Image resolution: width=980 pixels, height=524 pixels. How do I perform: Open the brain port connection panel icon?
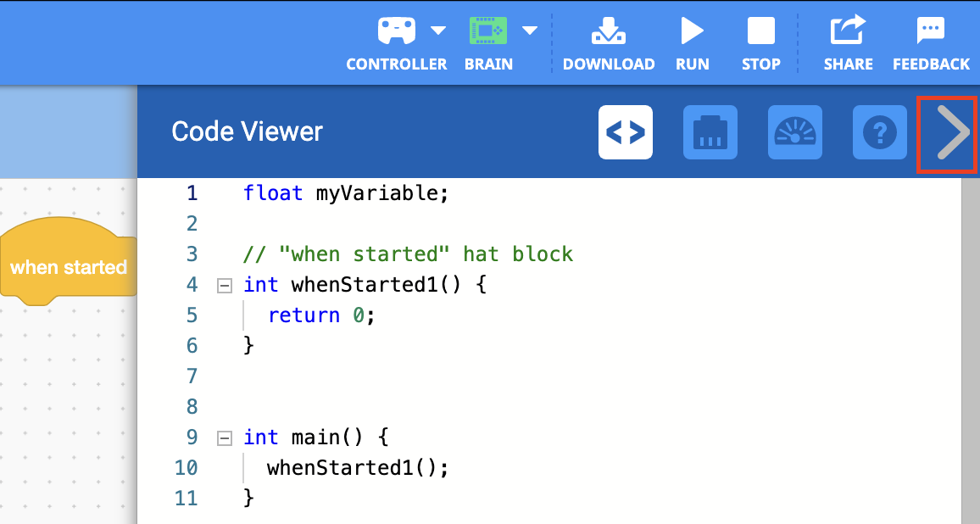710,131
